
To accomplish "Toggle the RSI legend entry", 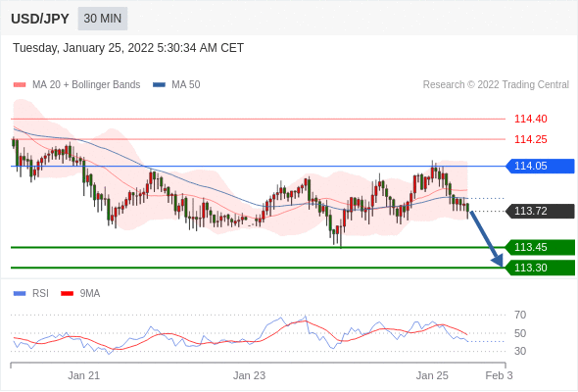I will click(x=31, y=294).
